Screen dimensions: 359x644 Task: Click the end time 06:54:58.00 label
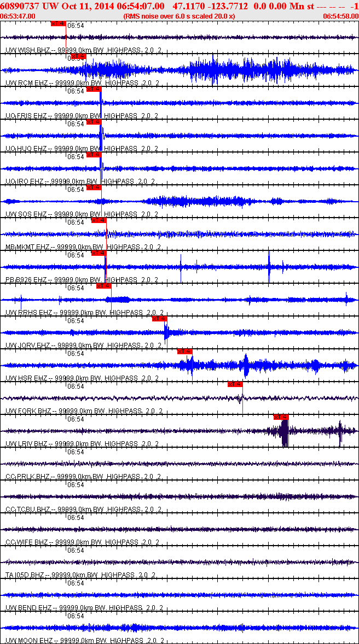pyautogui.click(x=340, y=16)
